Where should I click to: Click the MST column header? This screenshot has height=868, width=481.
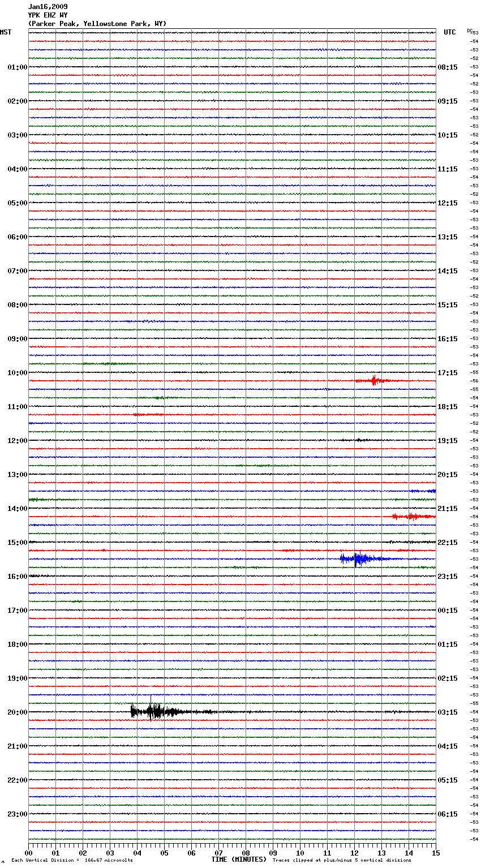(6, 32)
